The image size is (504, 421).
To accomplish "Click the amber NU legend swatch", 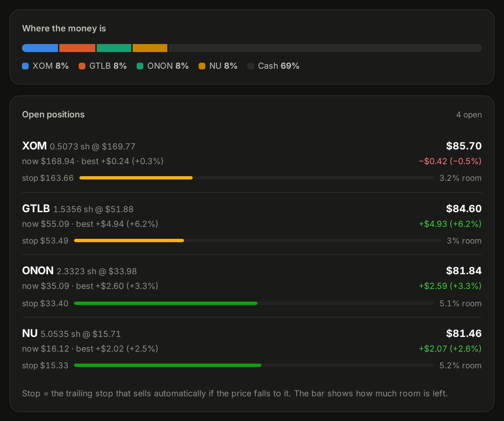I will 202,66.
